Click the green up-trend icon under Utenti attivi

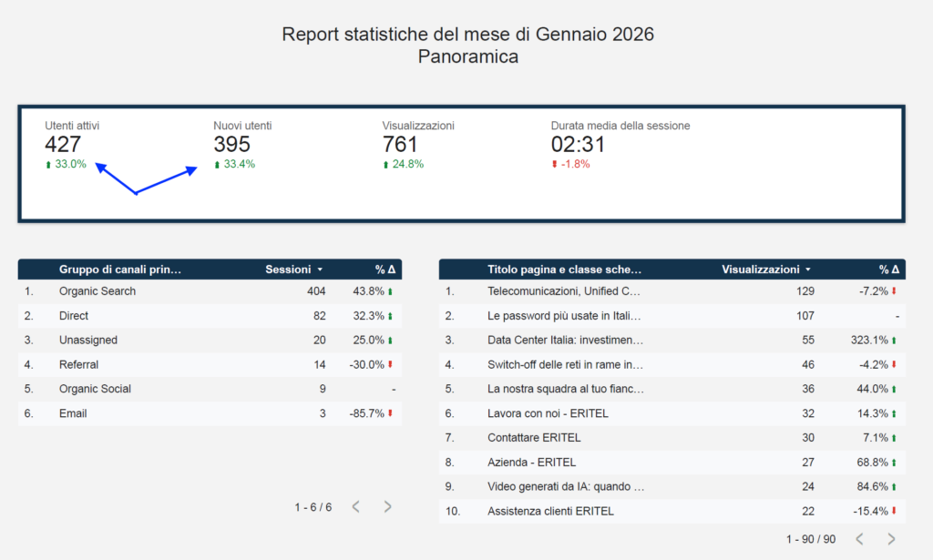coord(46,166)
